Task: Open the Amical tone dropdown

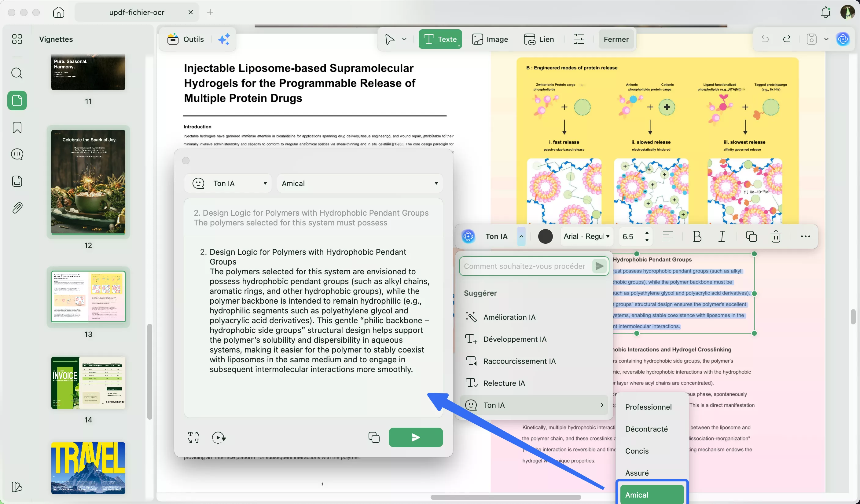Action: pos(359,184)
